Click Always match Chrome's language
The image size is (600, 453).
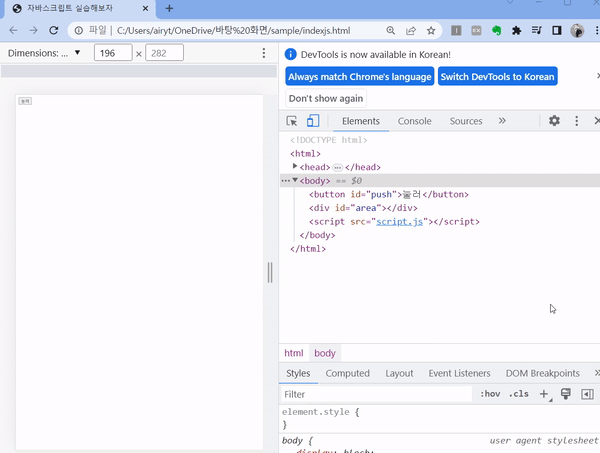click(x=360, y=77)
